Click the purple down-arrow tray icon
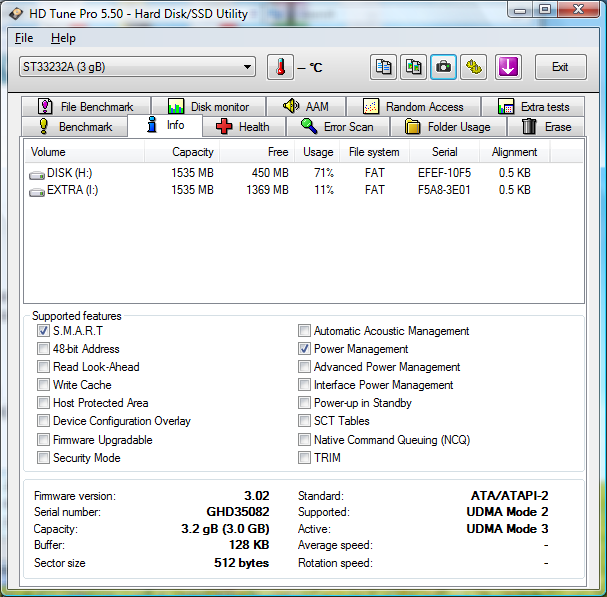607x597 pixels. (x=508, y=67)
